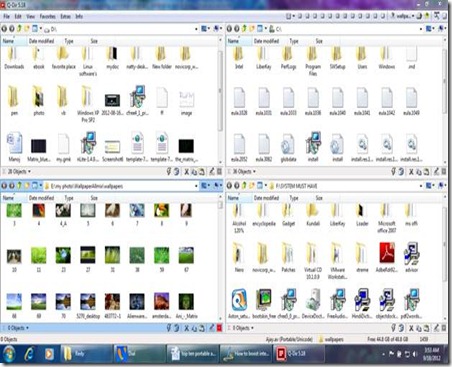Click the red icon in wallpapers pane status bar
This screenshot has width=452, height=367.
(x=219, y=328)
